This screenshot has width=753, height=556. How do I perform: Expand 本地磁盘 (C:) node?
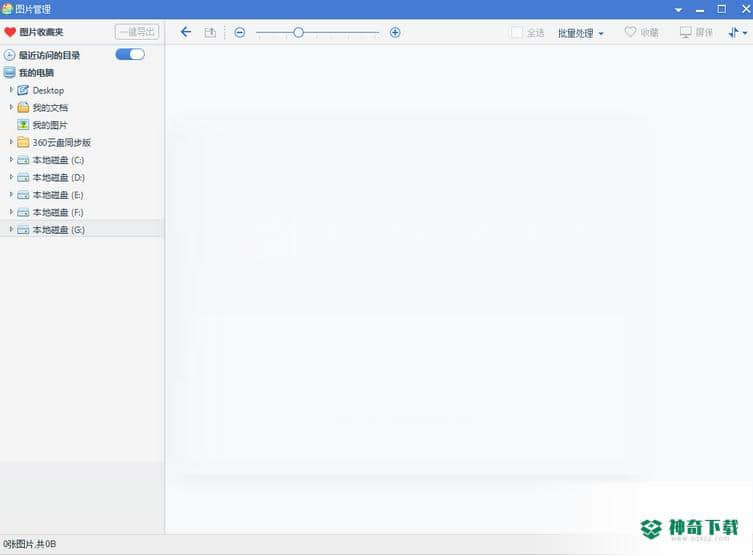pos(11,159)
